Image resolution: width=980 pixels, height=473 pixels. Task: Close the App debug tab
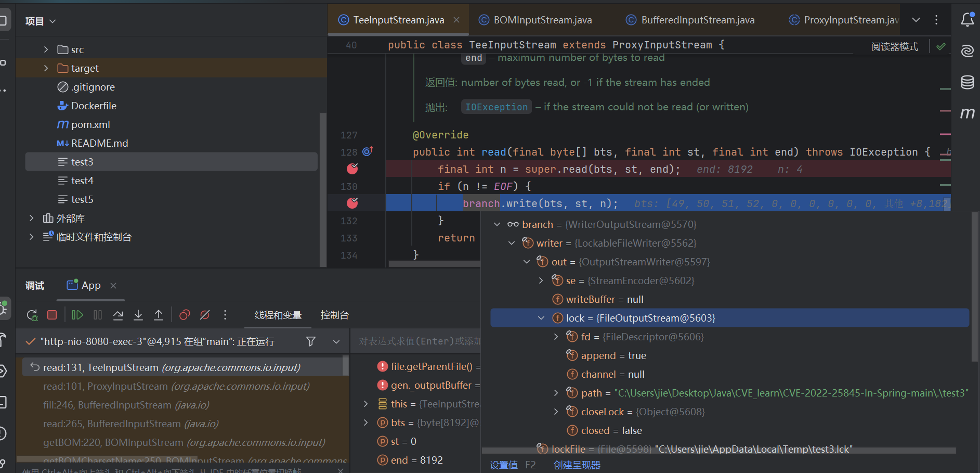[x=113, y=285]
